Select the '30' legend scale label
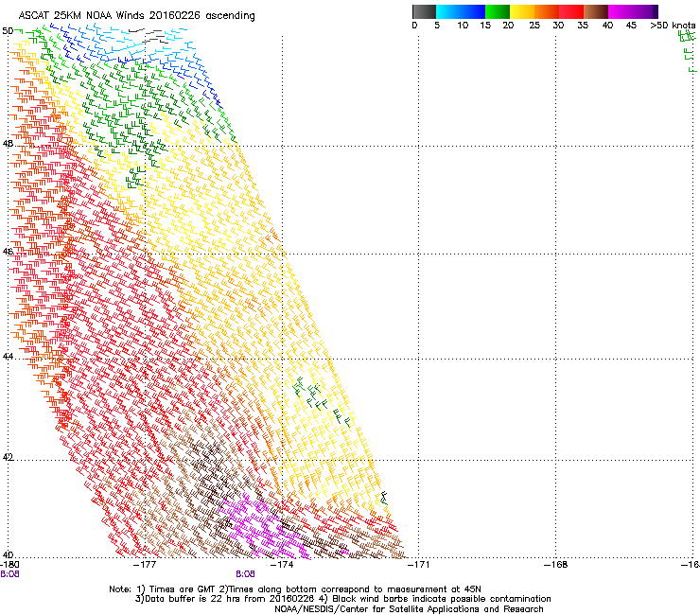 tap(558, 26)
